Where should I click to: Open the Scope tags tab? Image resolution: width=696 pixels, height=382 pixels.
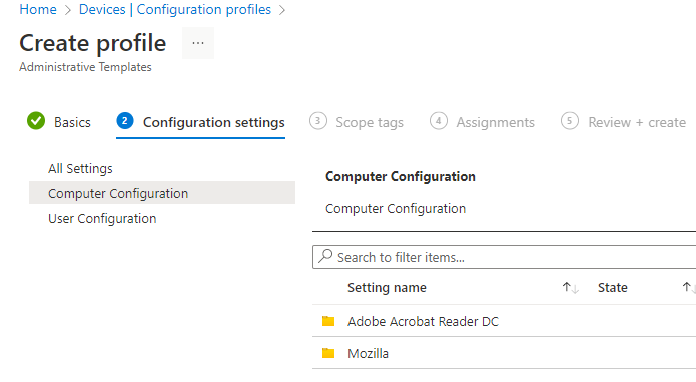369,122
